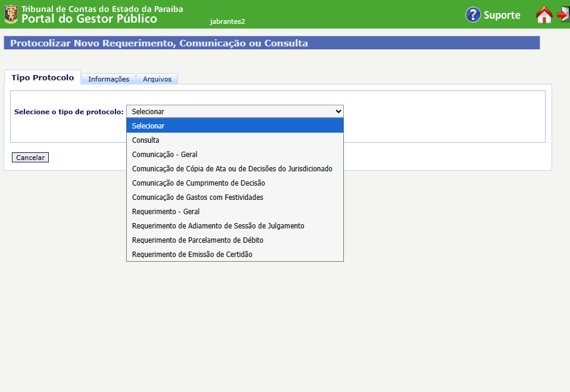Switch to the Informações tab

coord(109,79)
